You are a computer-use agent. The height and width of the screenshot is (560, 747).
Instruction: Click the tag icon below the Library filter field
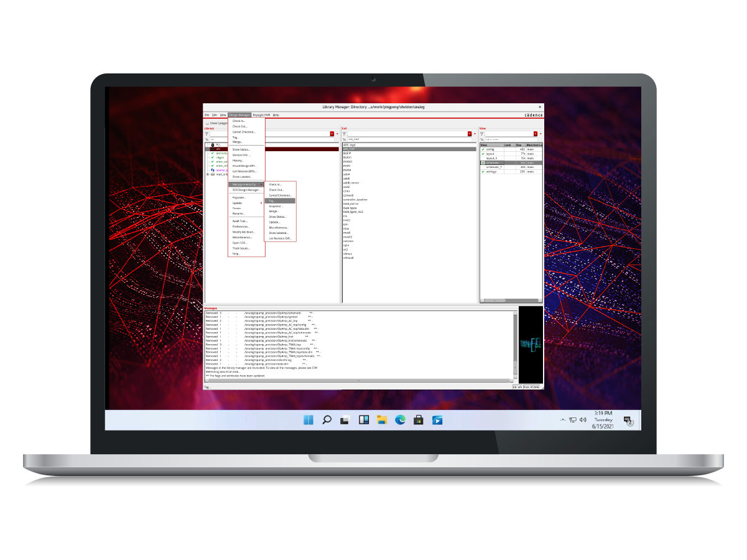click(206, 139)
